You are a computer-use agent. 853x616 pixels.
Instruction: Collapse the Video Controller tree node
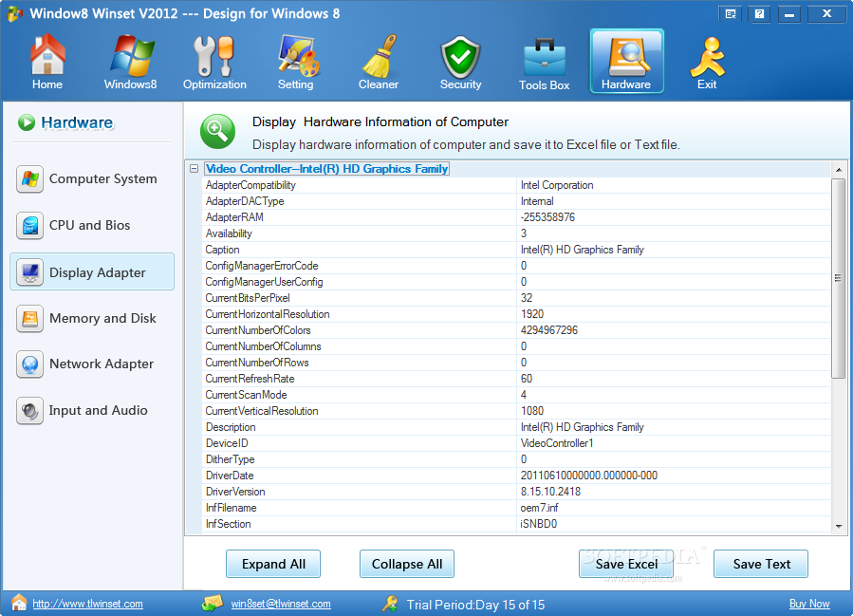(194, 169)
